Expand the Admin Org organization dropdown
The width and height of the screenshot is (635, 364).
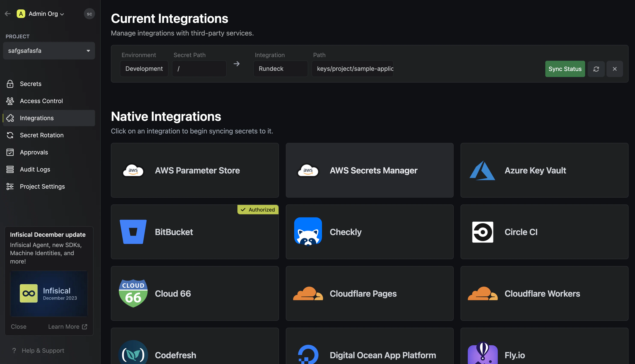pyautogui.click(x=46, y=14)
